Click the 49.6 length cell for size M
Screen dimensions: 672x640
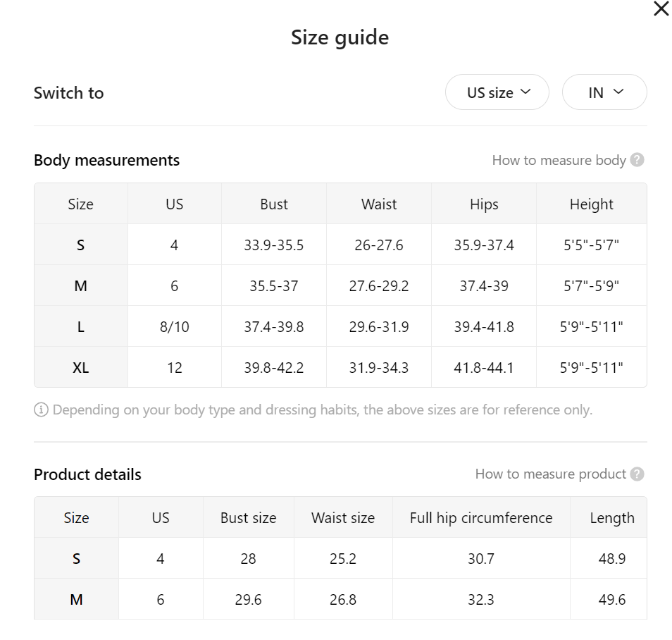click(612, 599)
